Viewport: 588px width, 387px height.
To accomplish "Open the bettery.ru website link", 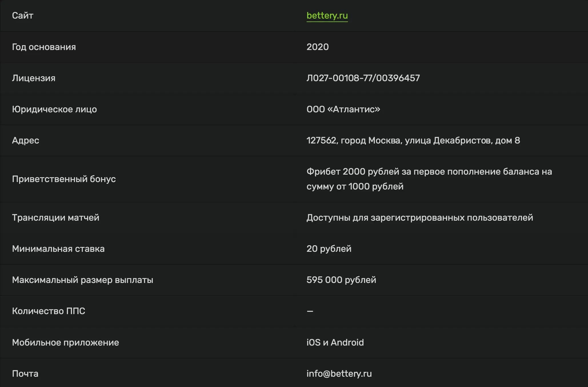I will point(327,15).
